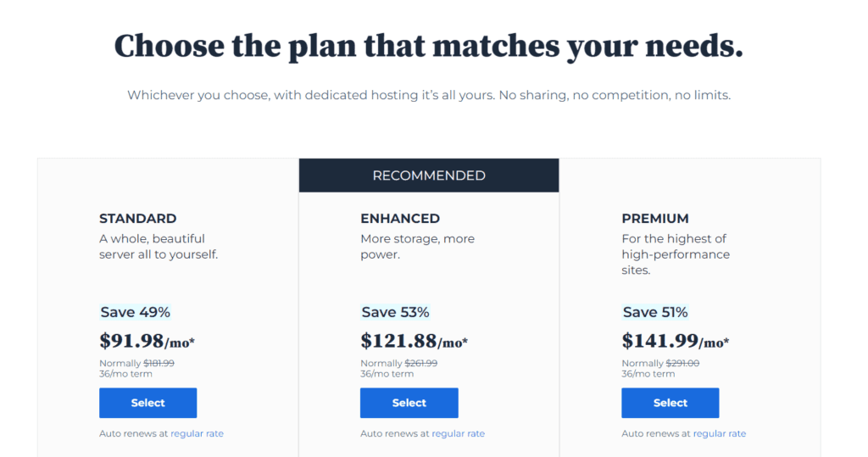Open regular rate link under Enhanced plan

tap(458, 433)
